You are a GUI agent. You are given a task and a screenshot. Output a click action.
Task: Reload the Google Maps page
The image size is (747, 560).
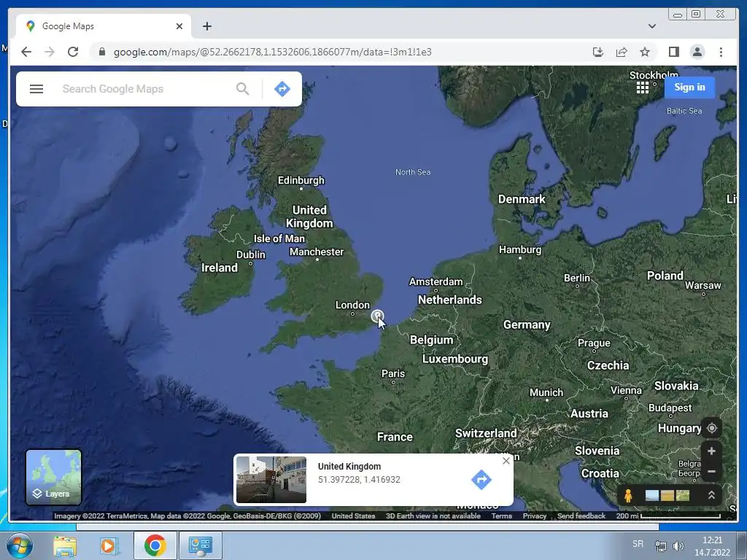click(x=73, y=52)
